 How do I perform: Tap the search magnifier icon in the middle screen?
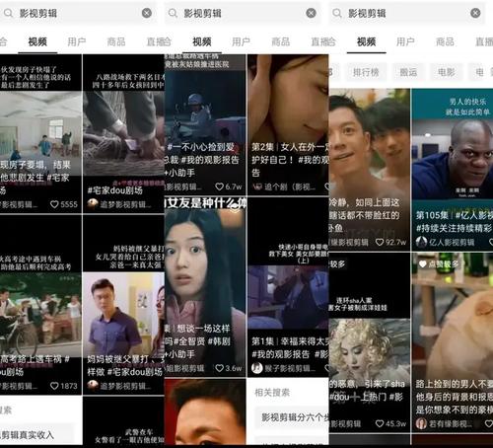pyautogui.click(x=173, y=14)
